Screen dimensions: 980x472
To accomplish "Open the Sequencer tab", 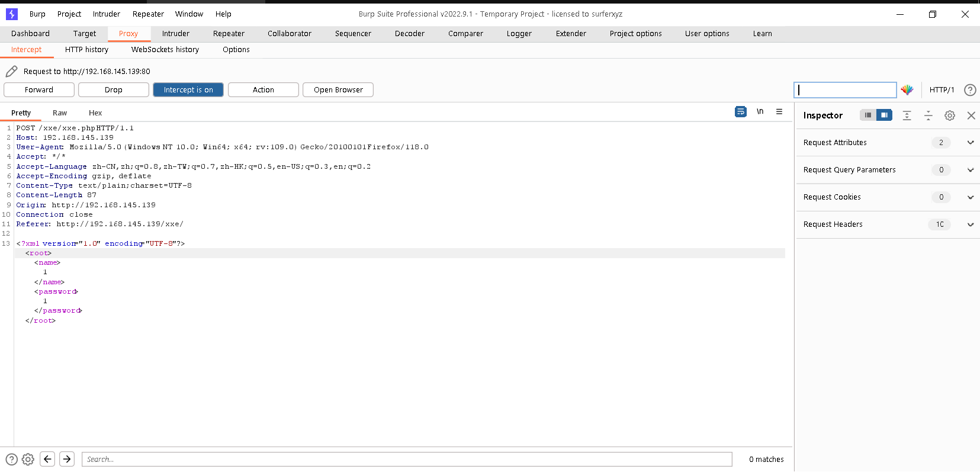I will point(353,34).
